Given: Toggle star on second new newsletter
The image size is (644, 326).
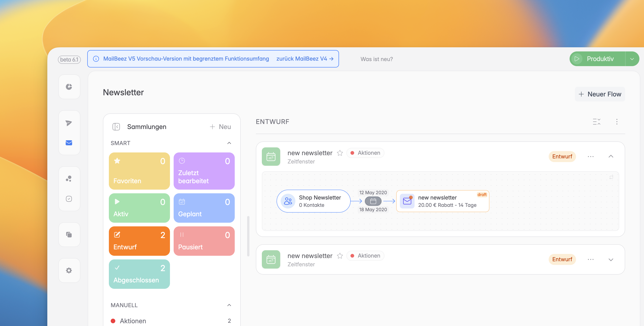Looking at the screenshot, I should [x=340, y=256].
